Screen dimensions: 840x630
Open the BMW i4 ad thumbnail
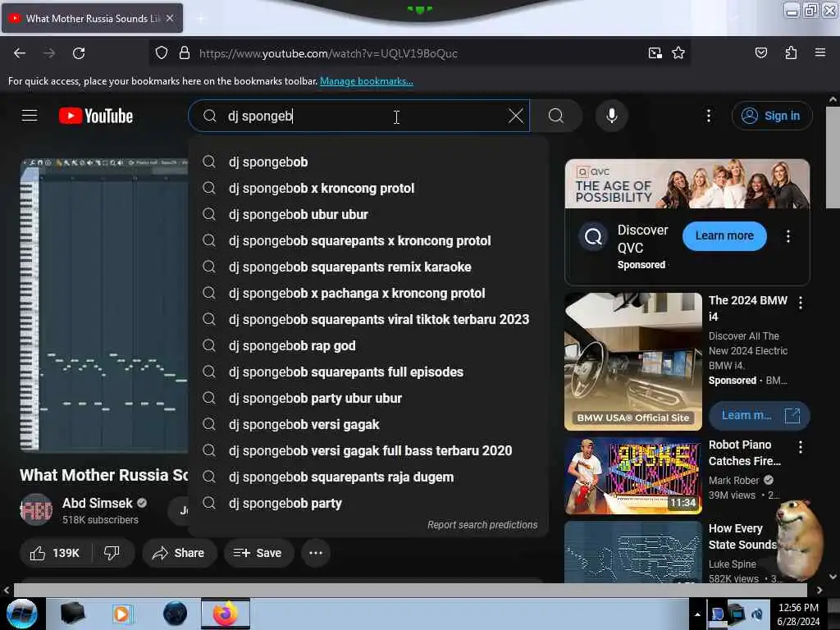[633, 362]
